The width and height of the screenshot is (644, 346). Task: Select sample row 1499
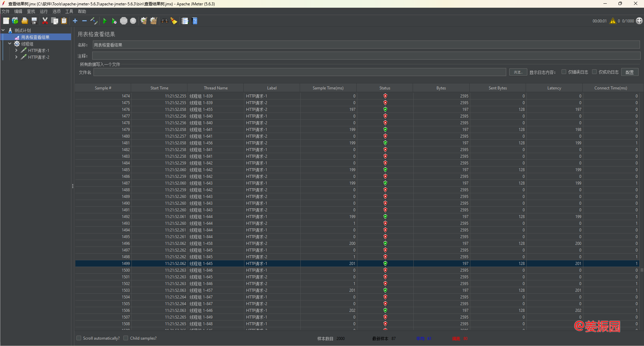(357, 264)
